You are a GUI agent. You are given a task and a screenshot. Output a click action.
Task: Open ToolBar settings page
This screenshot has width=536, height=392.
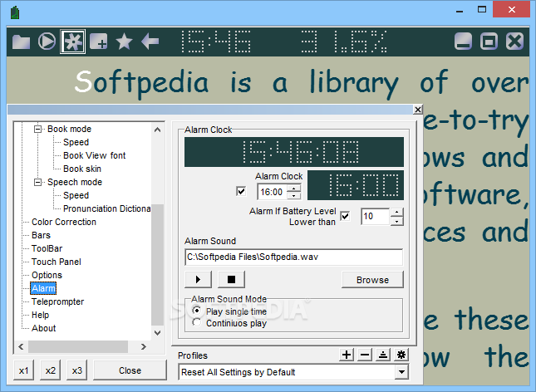coord(47,248)
